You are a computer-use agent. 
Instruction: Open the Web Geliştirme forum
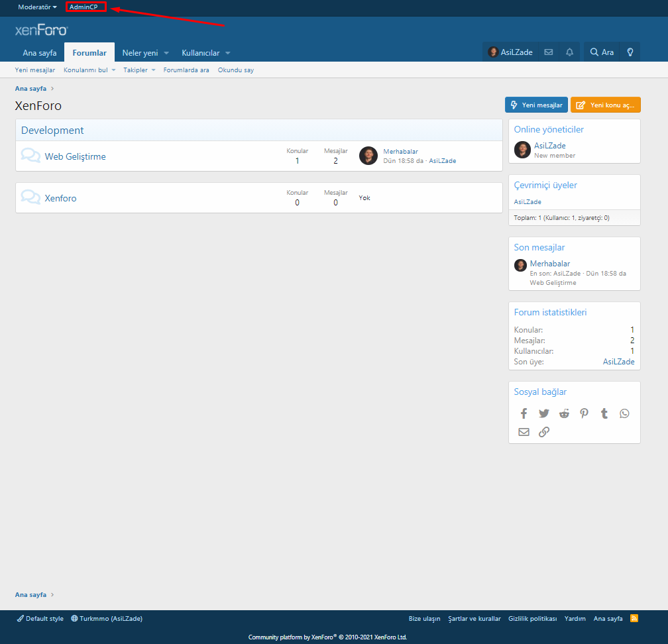coord(76,156)
